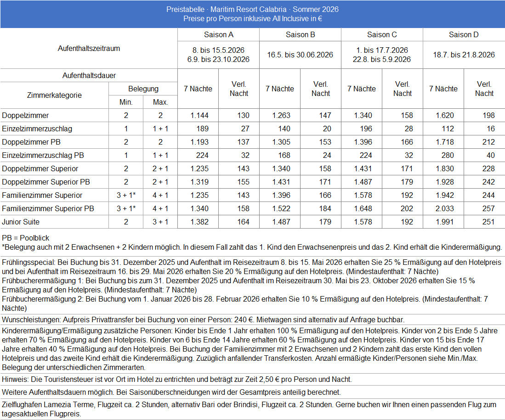
Task: Select the Saison A column header
Action: click(218, 35)
